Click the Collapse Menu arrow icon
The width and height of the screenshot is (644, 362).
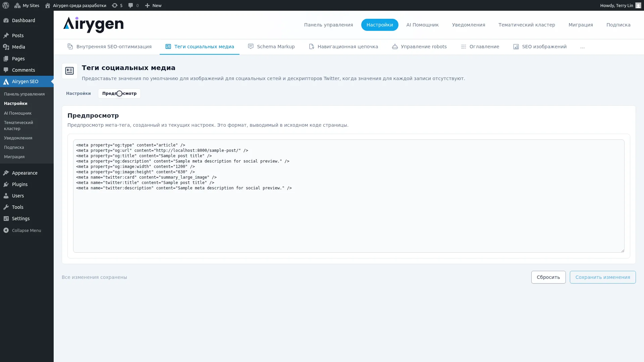pos(6,230)
